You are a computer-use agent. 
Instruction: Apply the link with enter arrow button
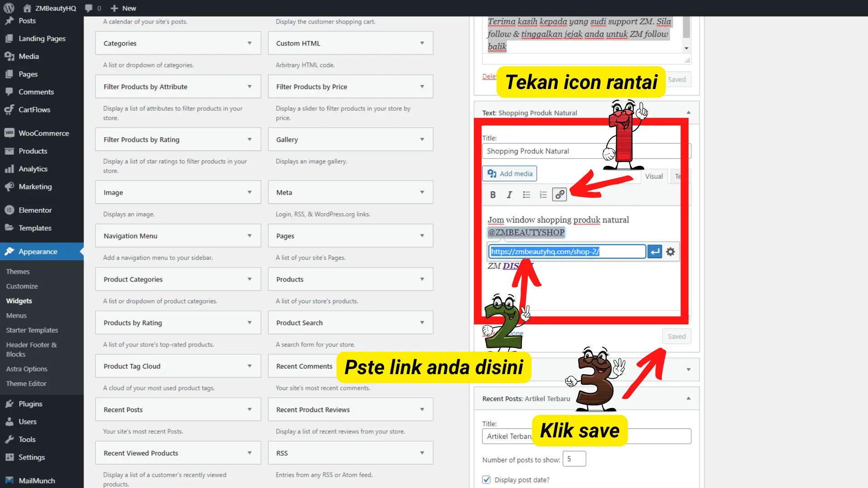pos(655,252)
